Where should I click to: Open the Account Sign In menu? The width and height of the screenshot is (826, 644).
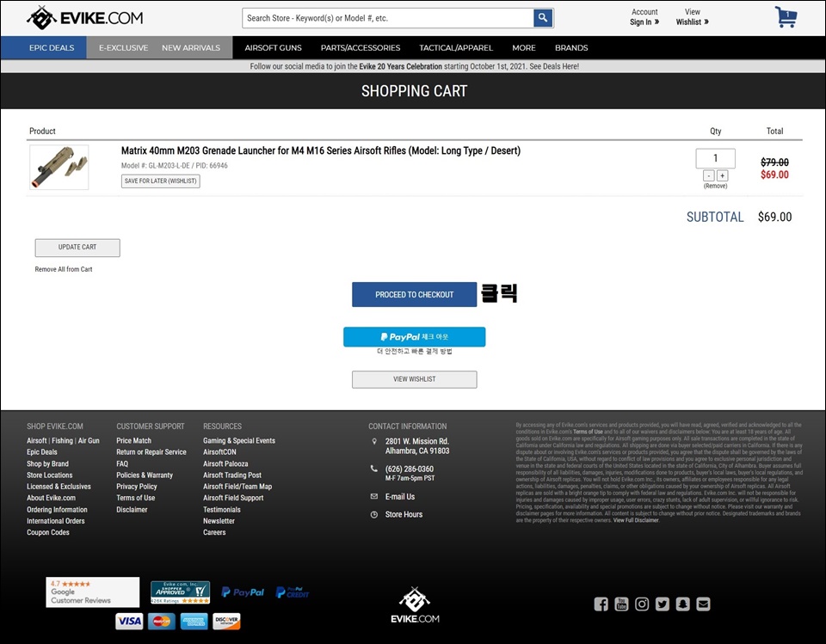pyautogui.click(x=644, y=17)
